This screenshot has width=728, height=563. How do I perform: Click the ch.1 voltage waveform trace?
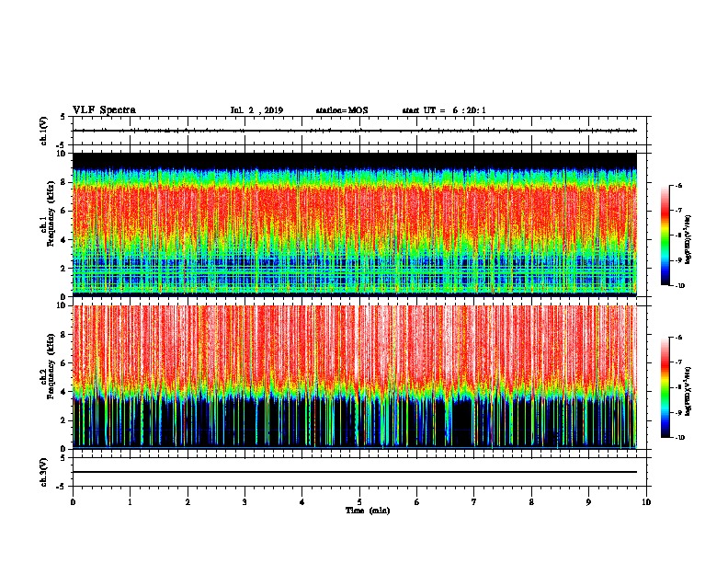pos(355,131)
